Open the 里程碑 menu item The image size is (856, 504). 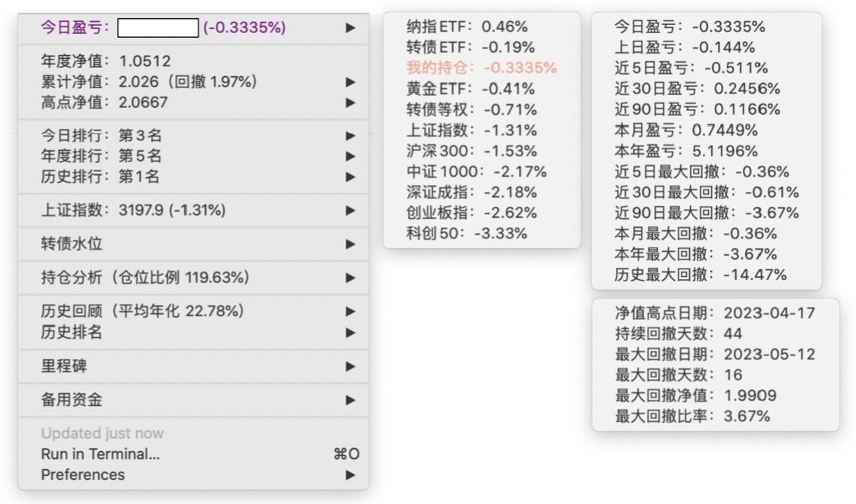64,366
